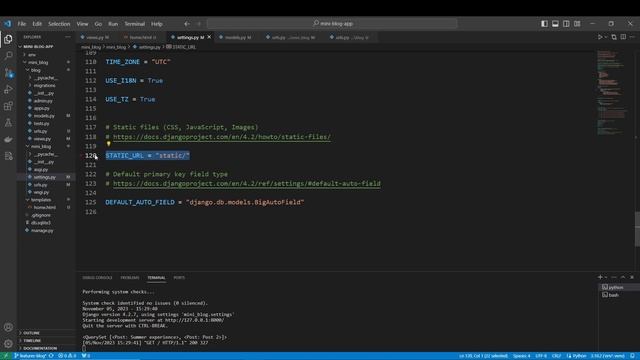Viewport: 640px width, 360px height.
Task: Click the open changes icon in editor toolbar
Action: [614, 37]
